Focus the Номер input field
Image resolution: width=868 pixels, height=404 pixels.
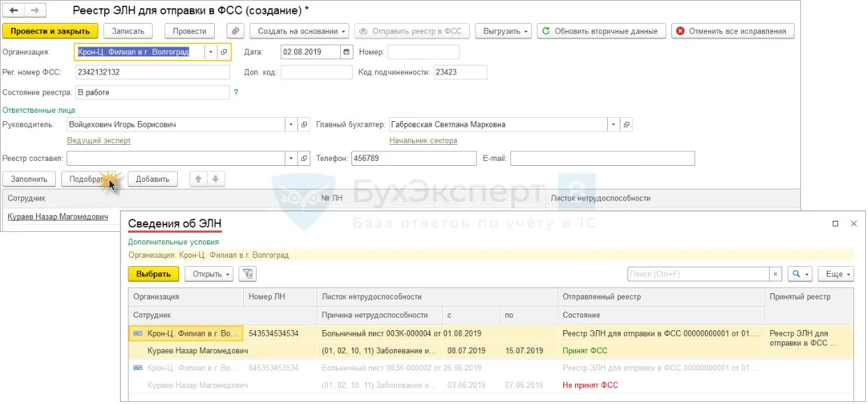coord(423,52)
